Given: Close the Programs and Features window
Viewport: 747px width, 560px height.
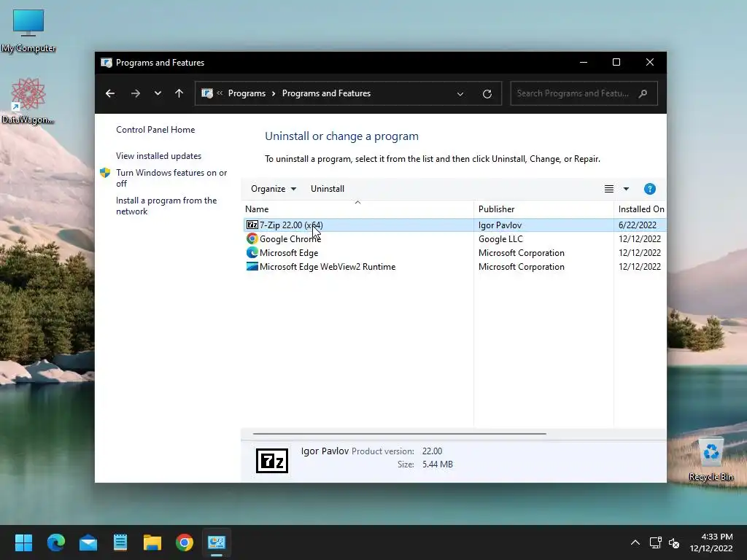Looking at the screenshot, I should click(649, 63).
